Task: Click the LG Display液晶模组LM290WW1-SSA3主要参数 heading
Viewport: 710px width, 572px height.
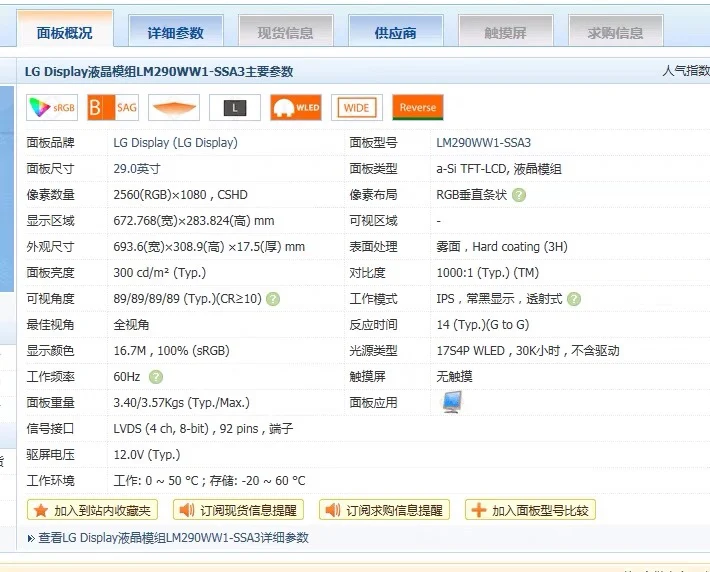Action: click(x=159, y=71)
